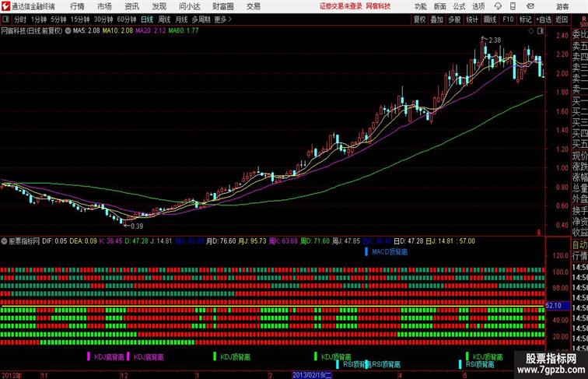This screenshot has height=379, width=588.
Task: Click the MA20: 2.12 indicator label
Action: click(x=150, y=31)
